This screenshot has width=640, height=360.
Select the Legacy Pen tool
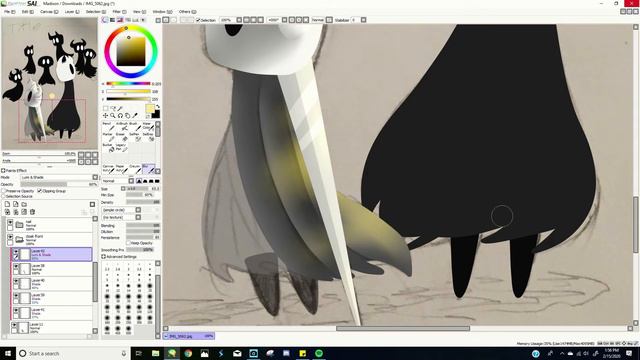click(121, 147)
